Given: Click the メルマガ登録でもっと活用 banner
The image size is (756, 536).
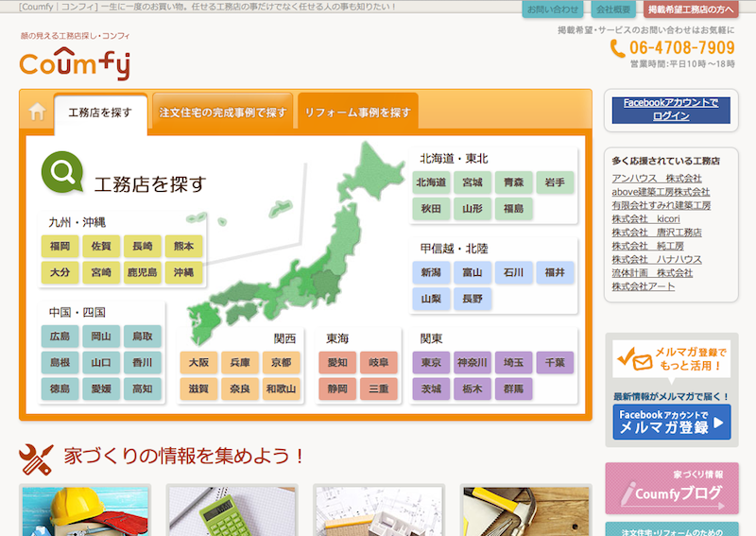Looking at the screenshot, I should click(x=672, y=359).
